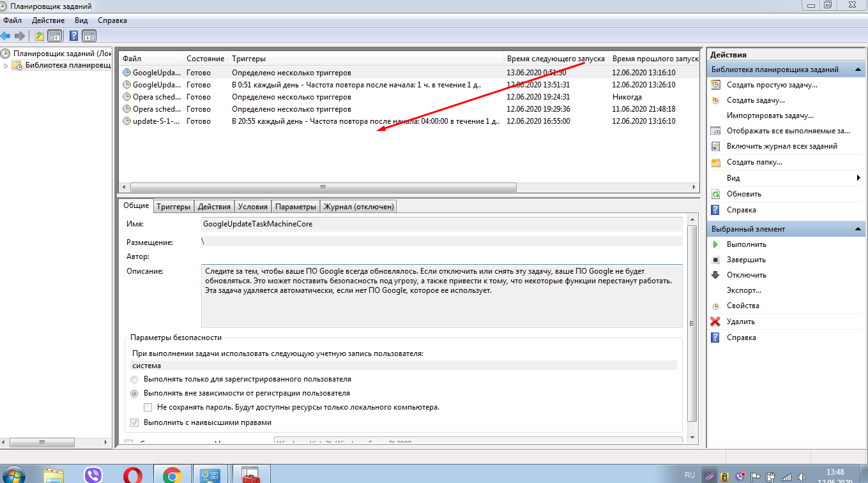
Task: Open Opera from the taskbar
Action: click(x=133, y=475)
